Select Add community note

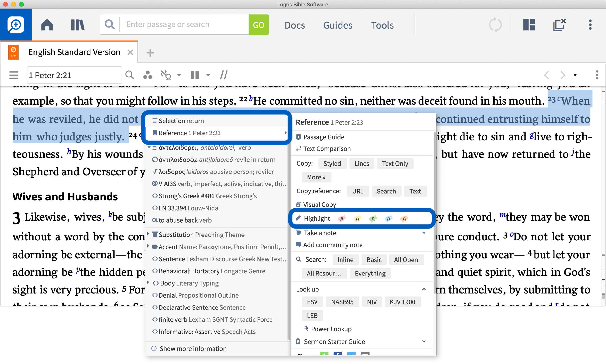tap(333, 245)
